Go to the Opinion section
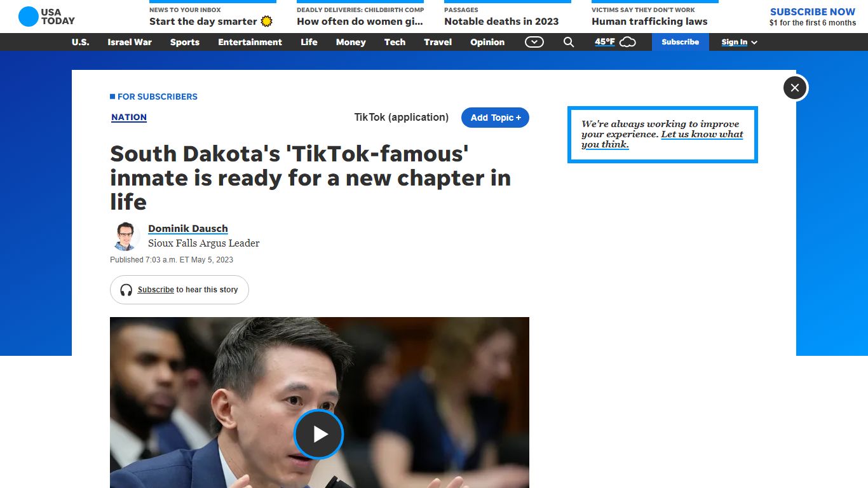 tap(487, 42)
